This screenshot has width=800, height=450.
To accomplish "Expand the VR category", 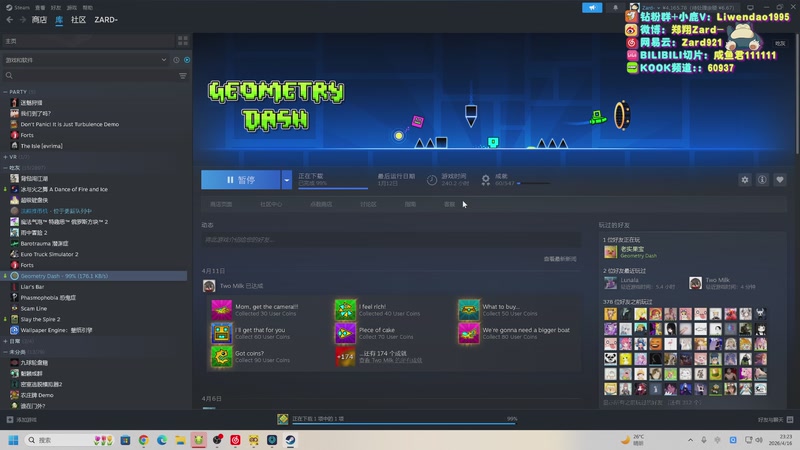I will point(6,157).
